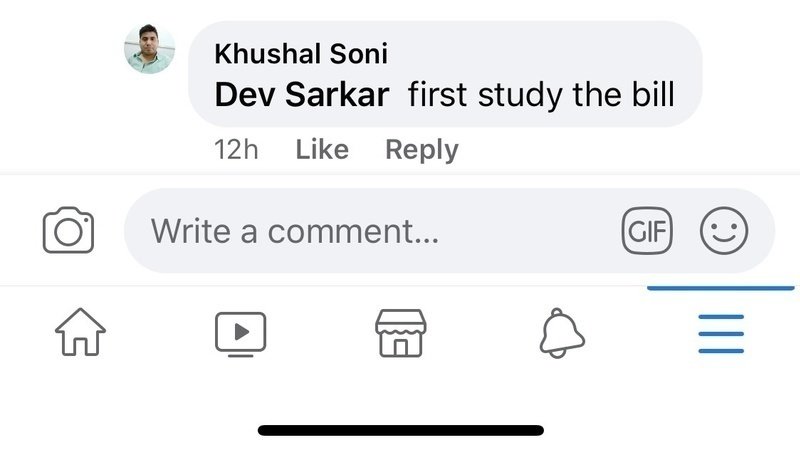Screen dimensions: 800x450
Task: Like Khushal Soni's comment
Action: 322,150
